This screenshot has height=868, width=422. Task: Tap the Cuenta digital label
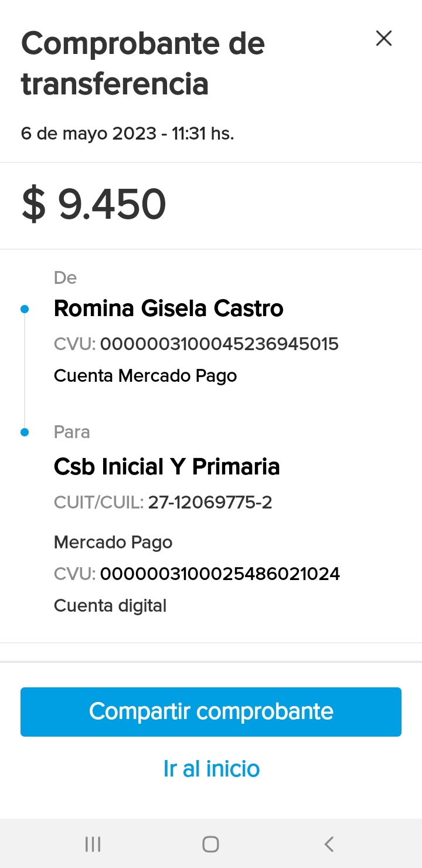(110, 605)
